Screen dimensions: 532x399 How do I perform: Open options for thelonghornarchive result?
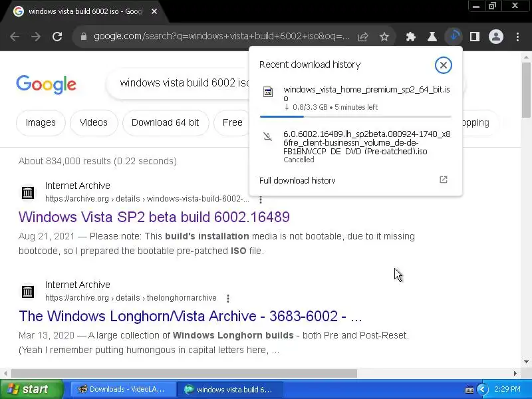[x=228, y=298]
